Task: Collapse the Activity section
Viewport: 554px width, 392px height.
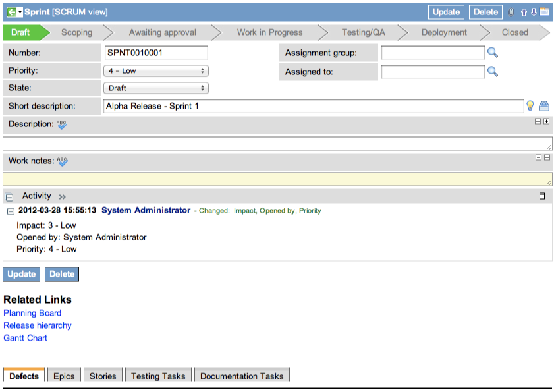Action: [x=9, y=196]
